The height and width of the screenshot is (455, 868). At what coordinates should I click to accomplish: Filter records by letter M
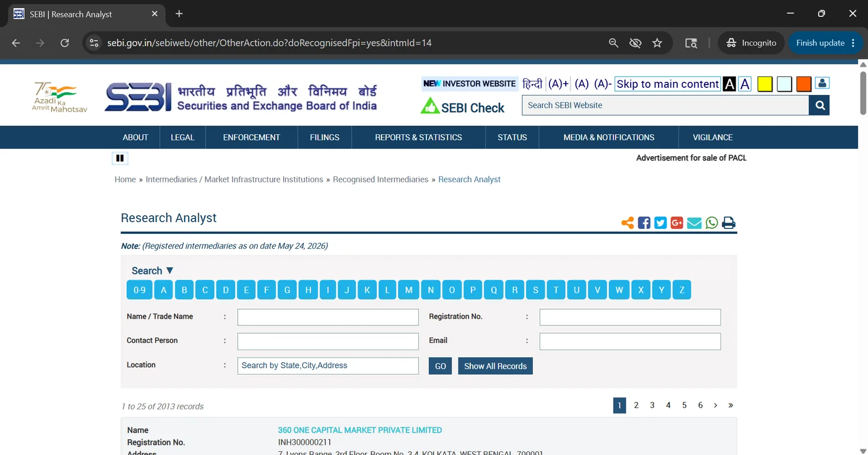pyautogui.click(x=409, y=290)
